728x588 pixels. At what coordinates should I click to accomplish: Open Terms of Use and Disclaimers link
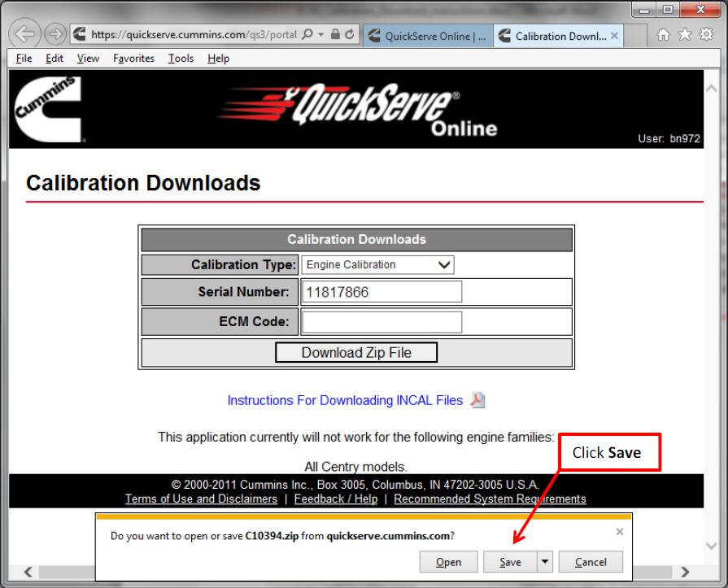[x=201, y=499]
